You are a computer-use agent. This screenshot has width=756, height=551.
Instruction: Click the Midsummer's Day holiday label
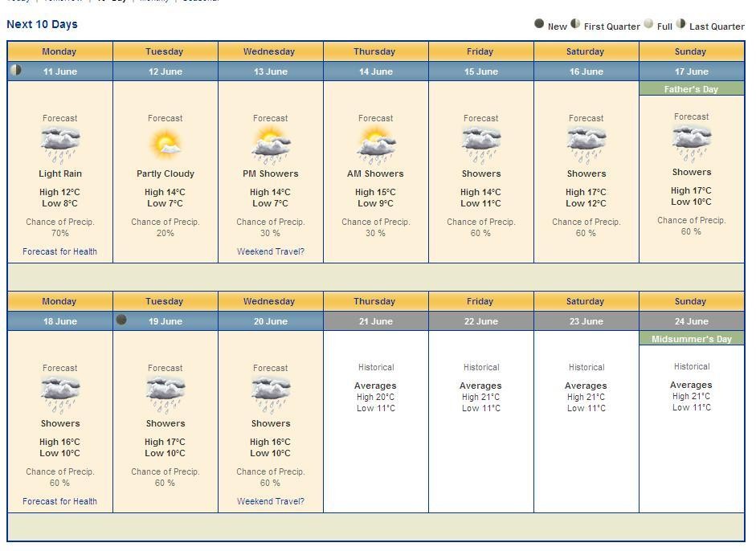692,338
